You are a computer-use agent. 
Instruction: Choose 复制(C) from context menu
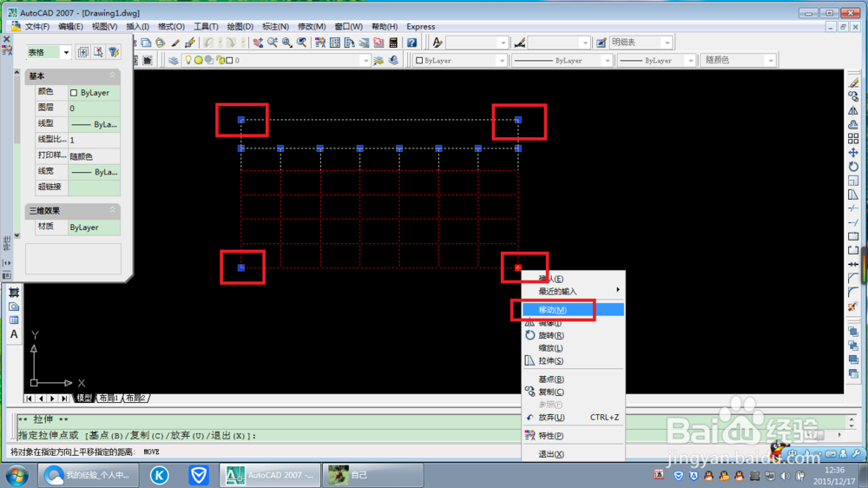574,392
